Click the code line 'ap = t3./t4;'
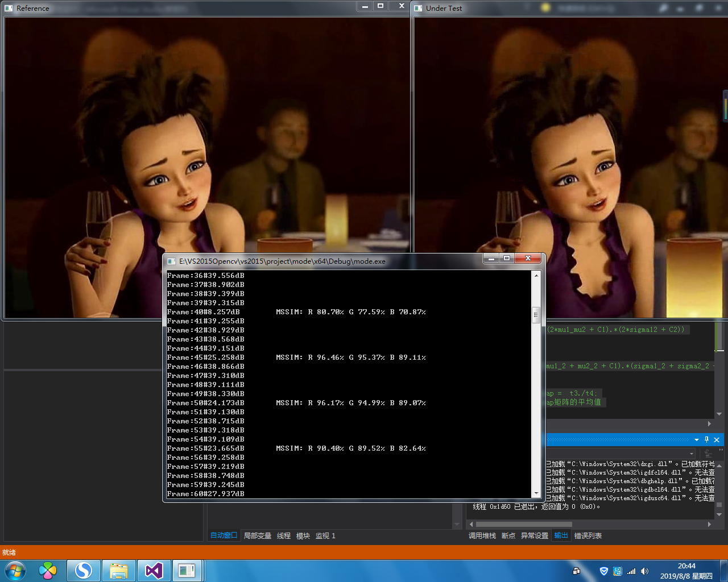Image resolution: width=728 pixels, height=582 pixels. pos(571,393)
